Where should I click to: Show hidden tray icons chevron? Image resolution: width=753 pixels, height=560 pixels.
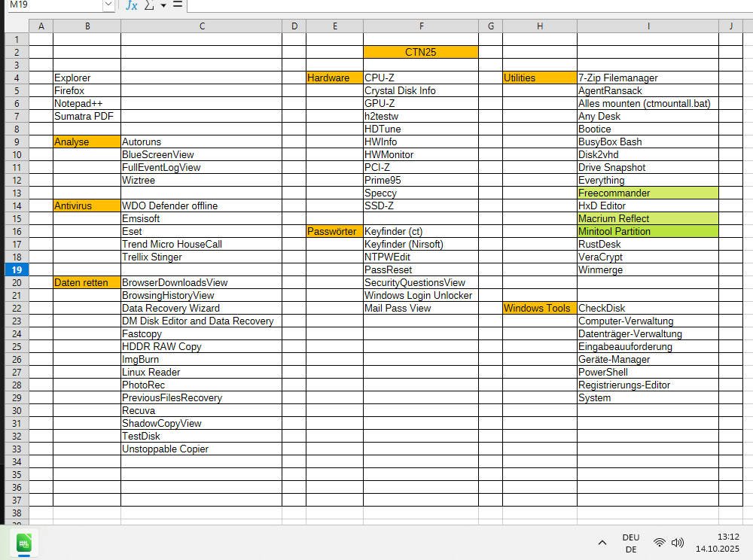[602, 543]
